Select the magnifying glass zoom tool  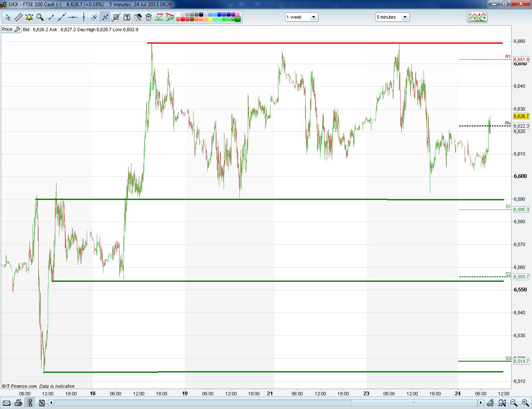(40, 17)
